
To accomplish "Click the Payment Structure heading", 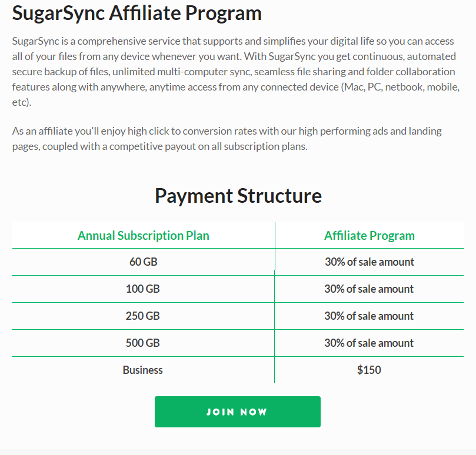I will click(238, 195).
